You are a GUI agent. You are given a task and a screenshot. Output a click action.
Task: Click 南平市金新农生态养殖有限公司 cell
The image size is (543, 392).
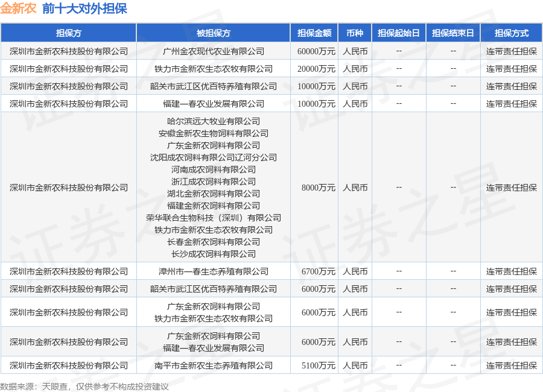[x=214, y=365]
